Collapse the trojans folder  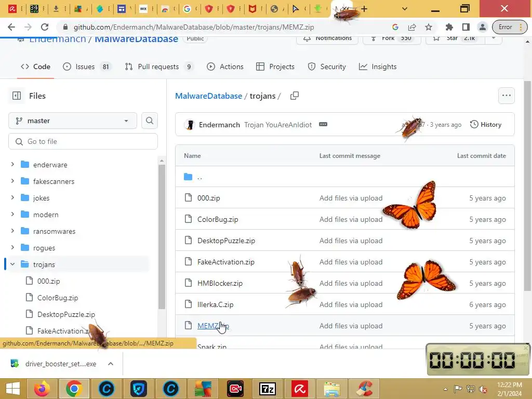click(x=12, y=264)
